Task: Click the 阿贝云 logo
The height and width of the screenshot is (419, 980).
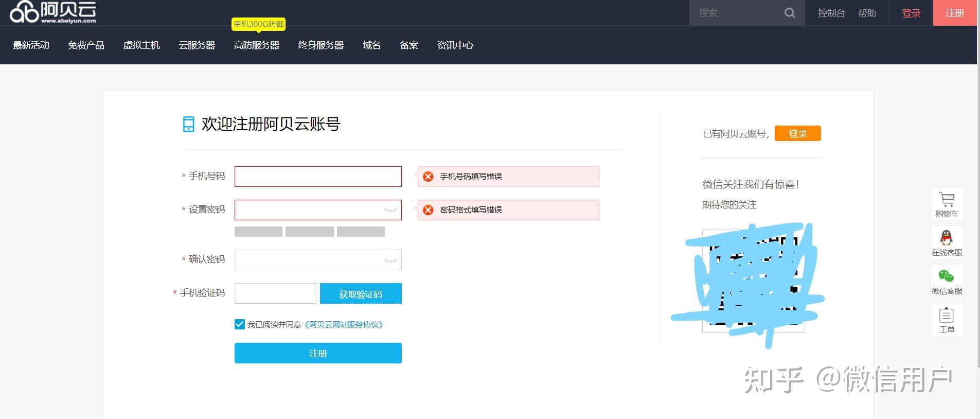Action: 52,12
